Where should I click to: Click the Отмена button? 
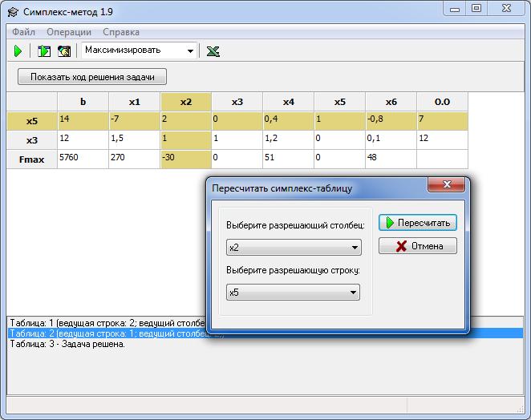pos(418,246)
